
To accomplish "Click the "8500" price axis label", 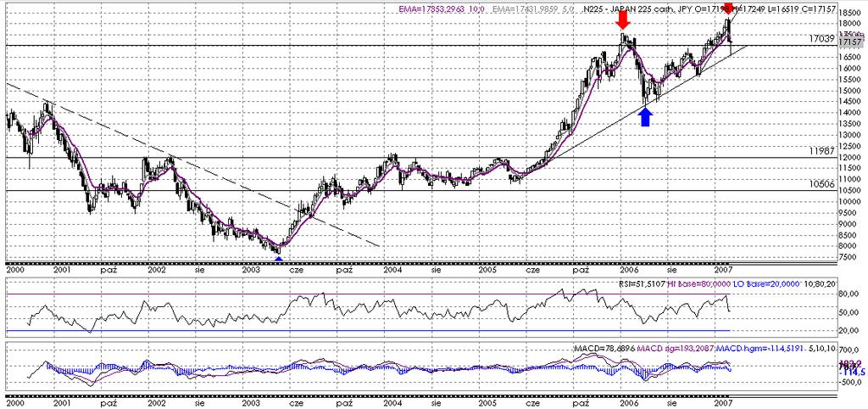I will [849, 235].
